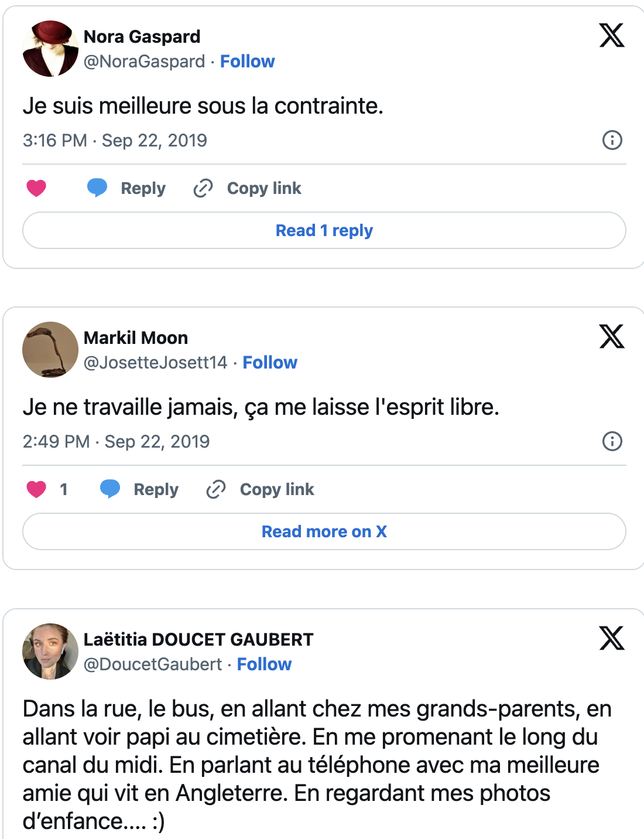Open info icon on Nora Gaspard's tweet
This screenshot has width=644, height=839.
[x=612, y=140]
